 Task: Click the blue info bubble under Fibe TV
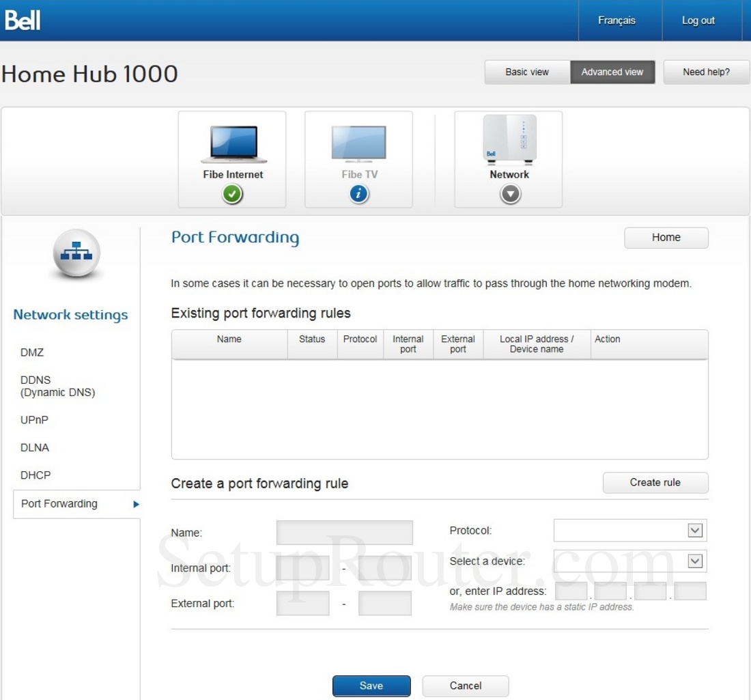coord(359,194)
